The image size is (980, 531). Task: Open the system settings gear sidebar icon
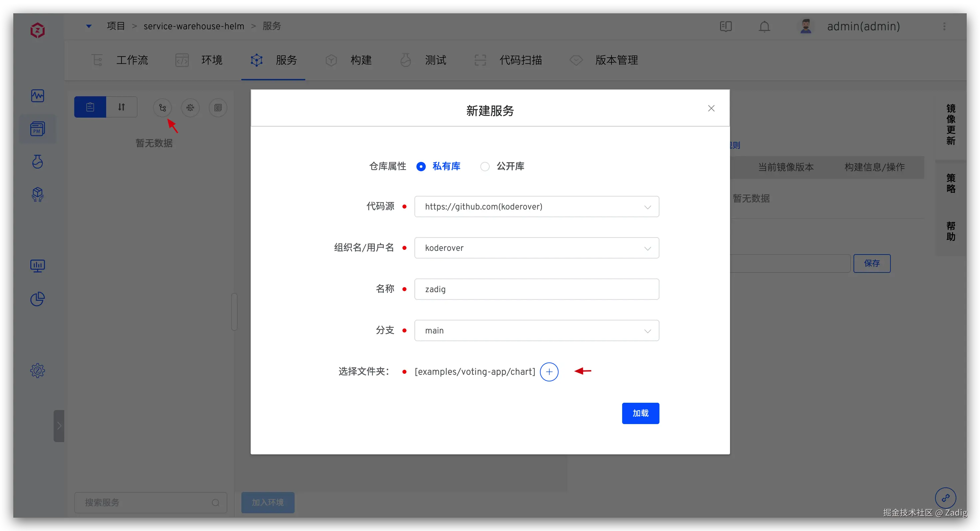coord(37,370)
